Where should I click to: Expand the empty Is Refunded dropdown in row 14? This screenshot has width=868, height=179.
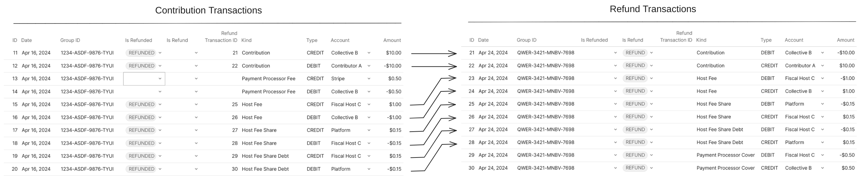(160, 91)
